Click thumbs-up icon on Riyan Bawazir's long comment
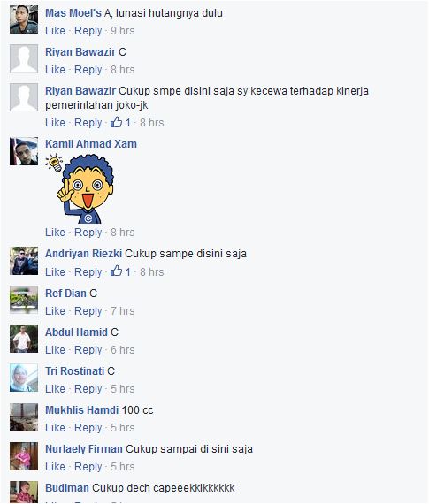429x504 pixels. [116, 122]
